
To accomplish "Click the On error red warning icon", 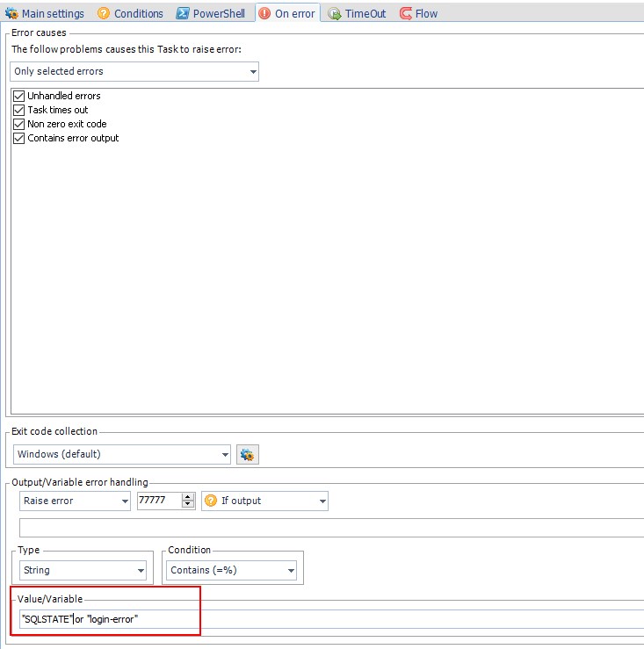I will point(264,13).
